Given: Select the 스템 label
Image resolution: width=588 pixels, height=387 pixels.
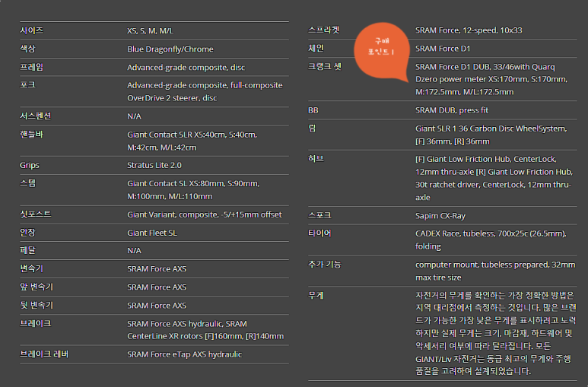Looking at the screenshot, I should click(27, 183).
